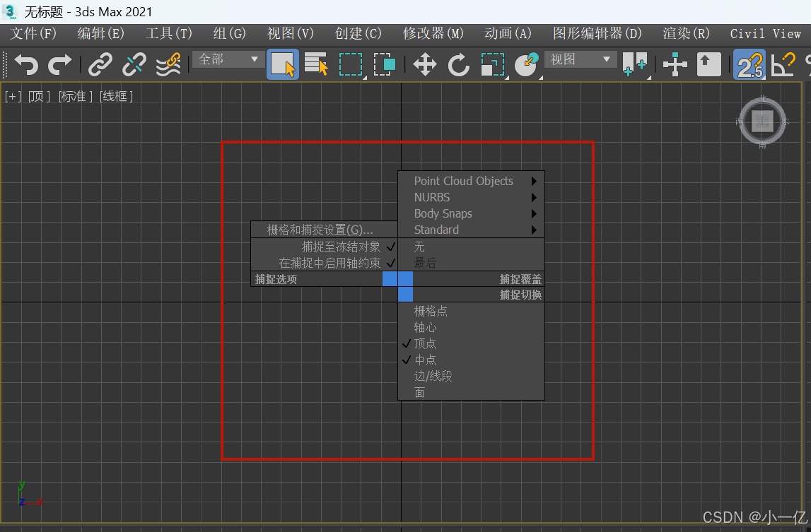This screenshot has width=811, height=532.
Task: Expand the Body Snaps submenu
Action: click(x=471, y=213)
